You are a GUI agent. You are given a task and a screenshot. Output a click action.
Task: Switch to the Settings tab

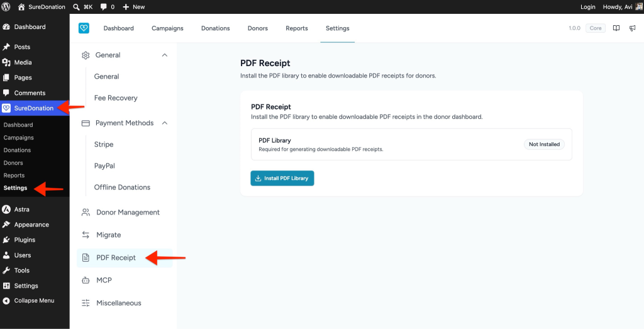click(x=338, y=28)
